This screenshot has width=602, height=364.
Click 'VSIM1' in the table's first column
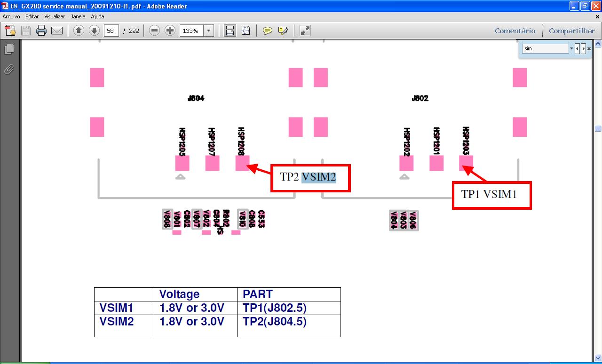coord(116,308)
